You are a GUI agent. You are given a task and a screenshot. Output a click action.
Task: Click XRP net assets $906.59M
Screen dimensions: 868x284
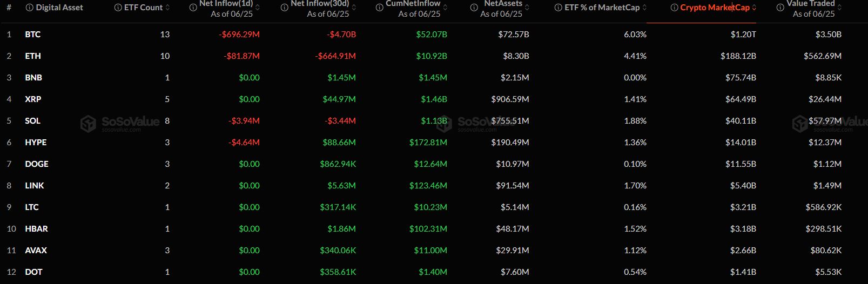510,99
